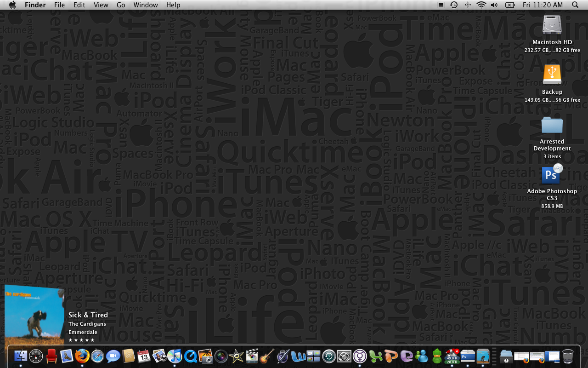Launch PowerPoint from the dock

click(391, 356)
